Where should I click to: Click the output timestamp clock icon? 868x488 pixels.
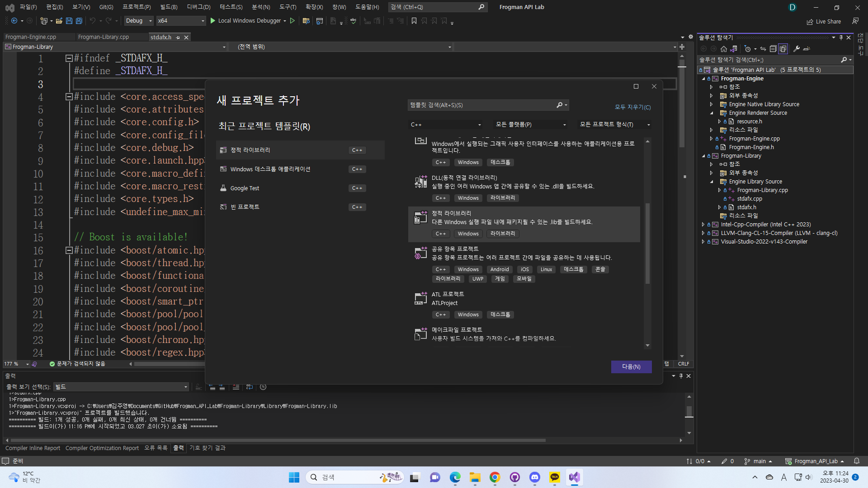point(263,387)
